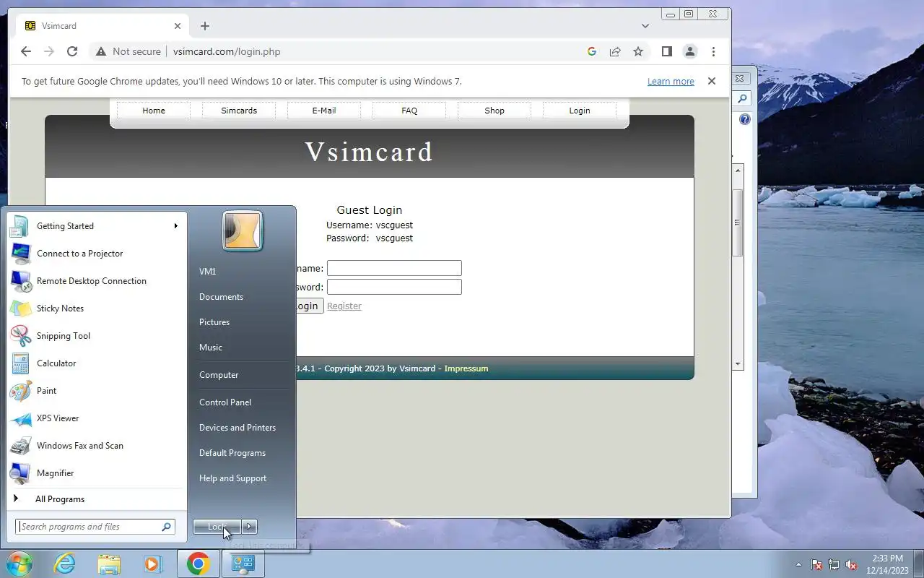
Task: Open the Shop nav tab
Action: (x=494, y=111)
